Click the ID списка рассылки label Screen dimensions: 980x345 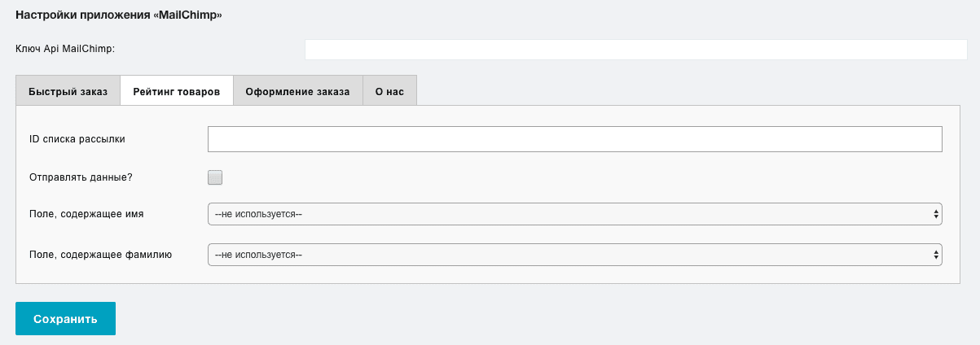[x=77, y=139]
